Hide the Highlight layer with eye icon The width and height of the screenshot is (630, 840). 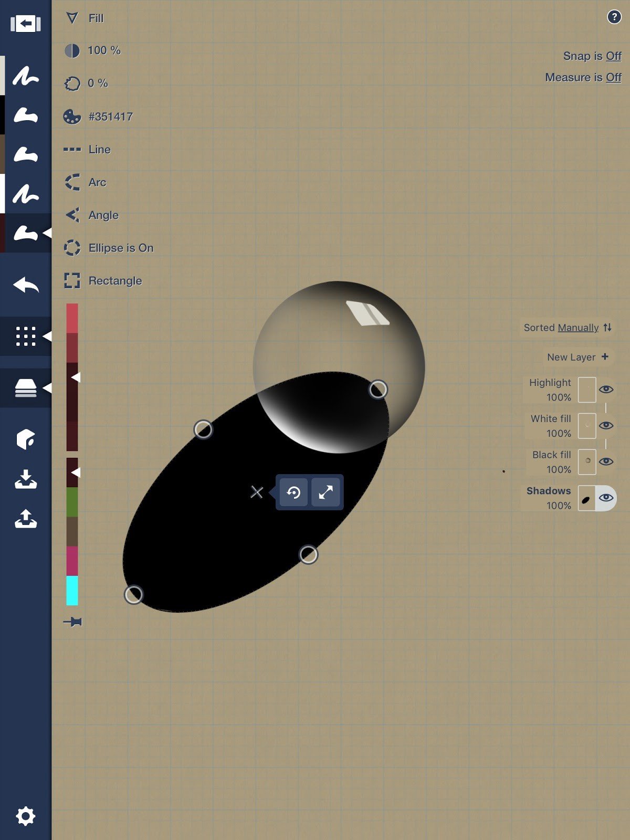(x=606, y=389)
